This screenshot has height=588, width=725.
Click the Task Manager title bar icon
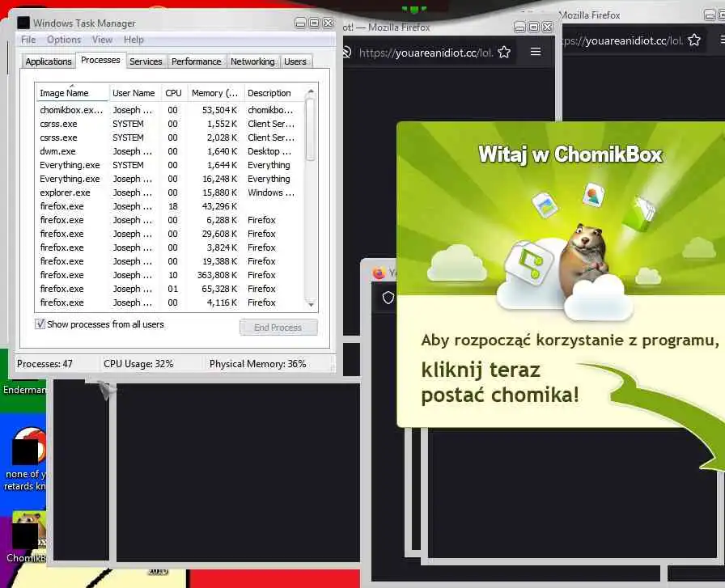pyautogui.click(x=23, y=23)
